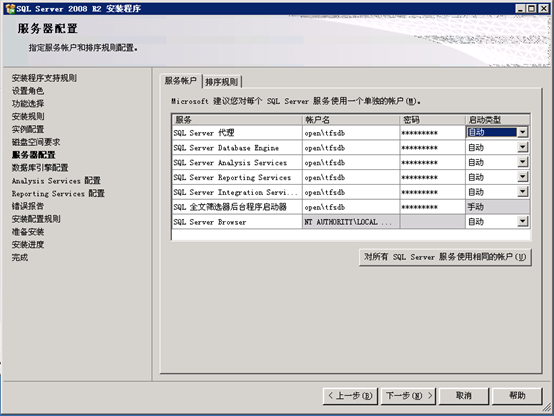Screen dimensions: 554x416
Task: Click Analysis Services 配置 step
Action: (56, 181)
